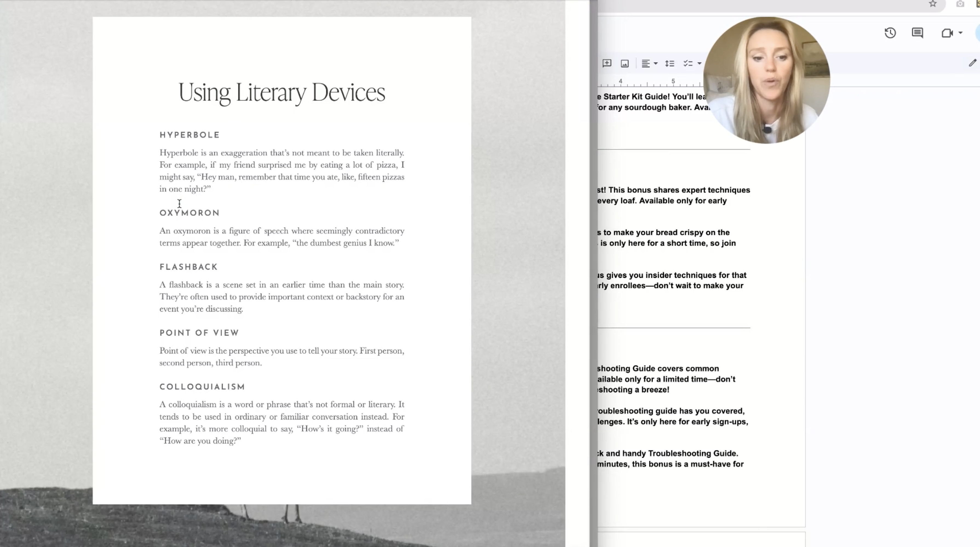This screenshot has height=547, width=980.
Task: Click the Add comment toolbar icon
Action: point(607,63)
